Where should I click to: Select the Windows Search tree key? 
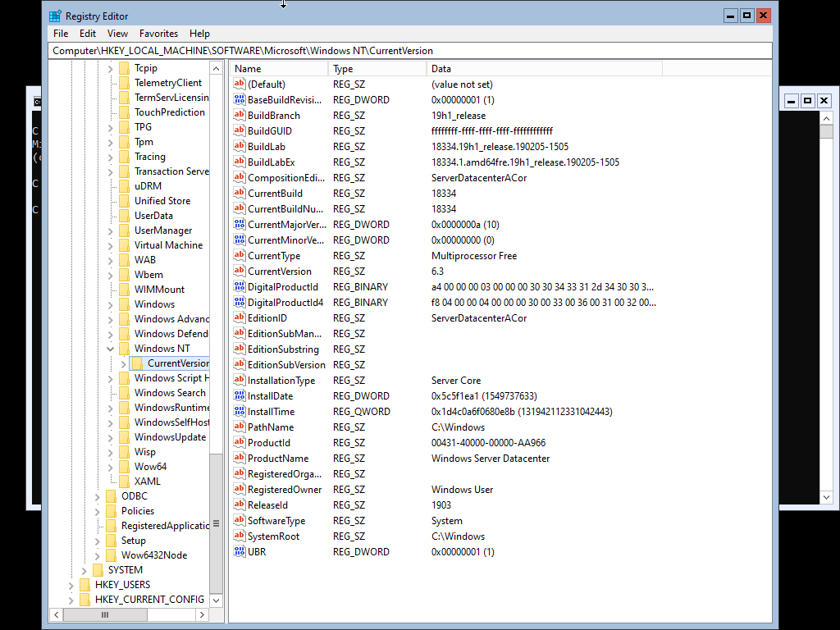click(x=170, y=393)
